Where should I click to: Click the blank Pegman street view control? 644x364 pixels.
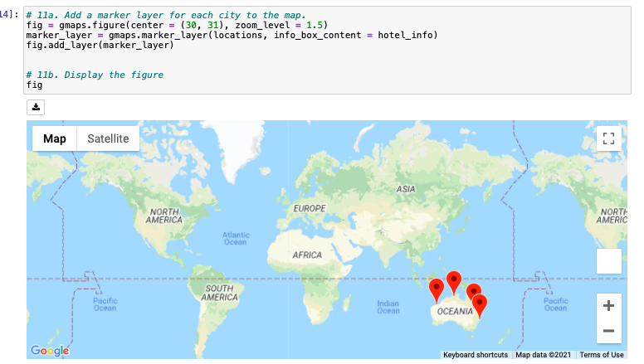(608, 261)
